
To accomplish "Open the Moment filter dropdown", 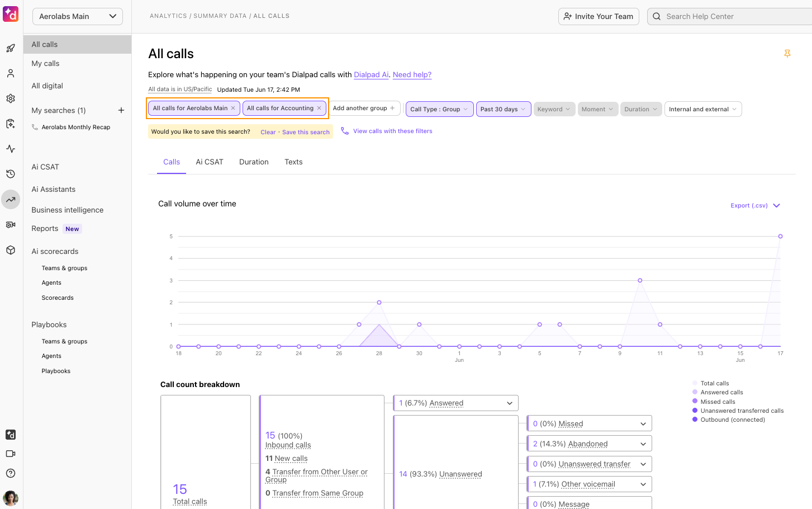I will [597, 109].
